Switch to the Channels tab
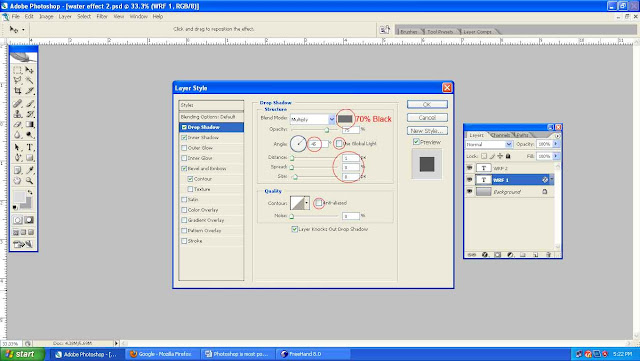 coord(500,135)
